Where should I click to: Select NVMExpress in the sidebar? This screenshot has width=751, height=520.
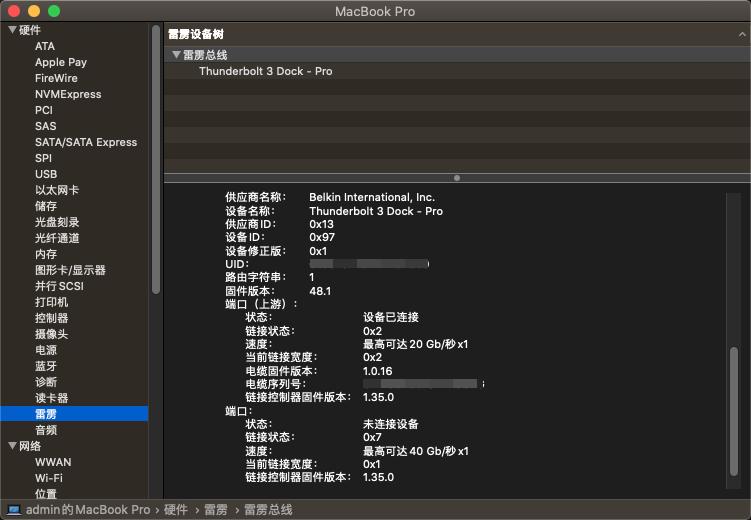point(68,94)
